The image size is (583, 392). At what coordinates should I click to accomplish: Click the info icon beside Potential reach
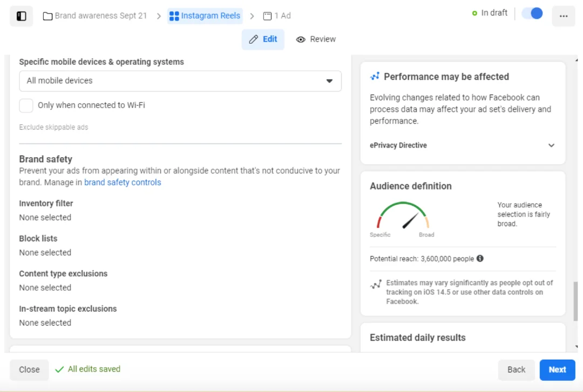480,259
